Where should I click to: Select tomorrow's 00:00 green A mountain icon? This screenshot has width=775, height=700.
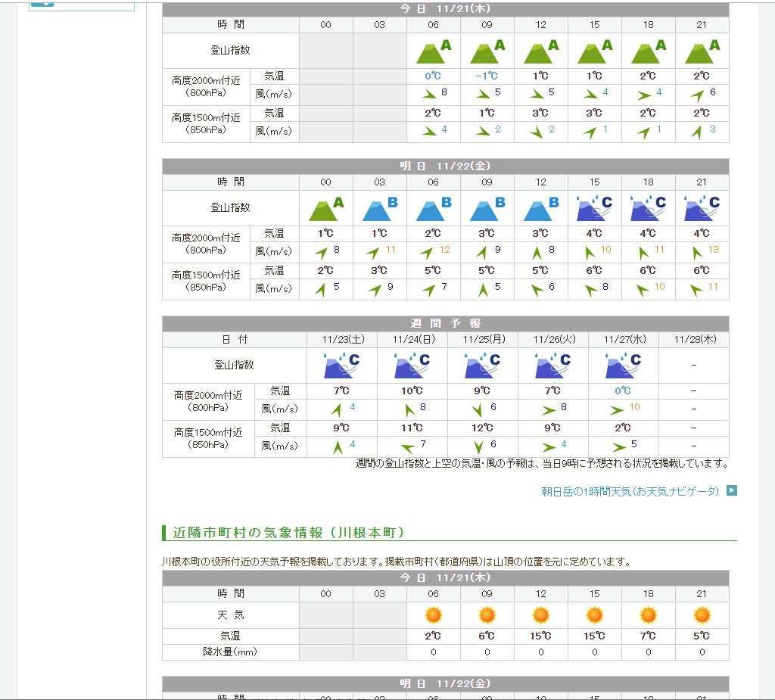tap(325, 208)
